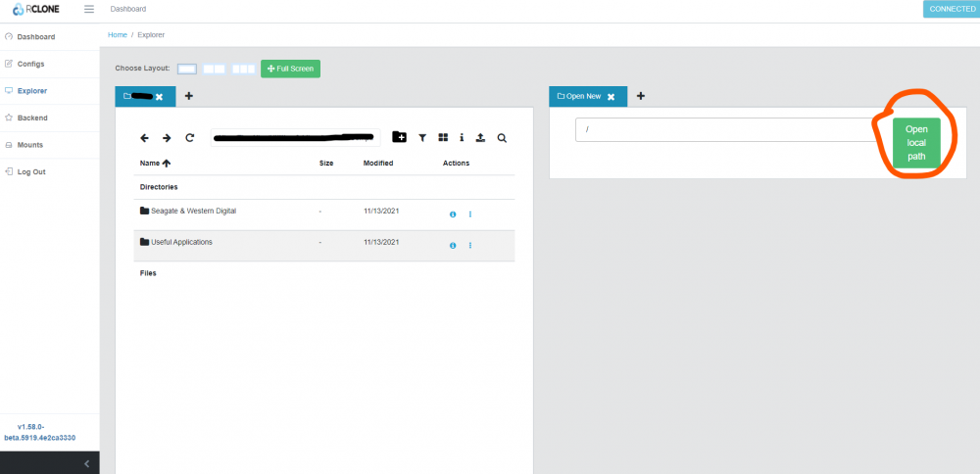The height and width of the screenshot is (474, 980).
Task: Add a new tab in right pane
Action: coord(641,96)
